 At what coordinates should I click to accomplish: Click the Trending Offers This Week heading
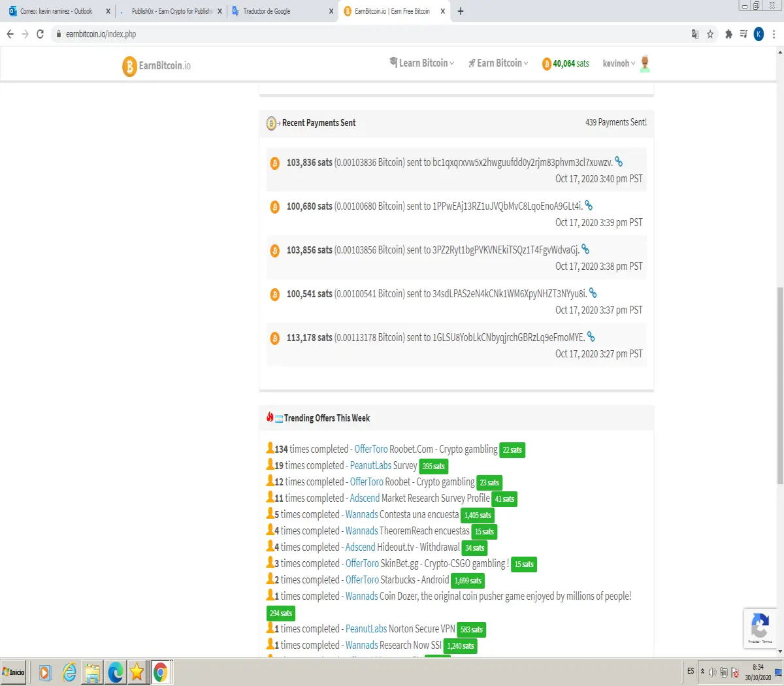coord(327,418)
